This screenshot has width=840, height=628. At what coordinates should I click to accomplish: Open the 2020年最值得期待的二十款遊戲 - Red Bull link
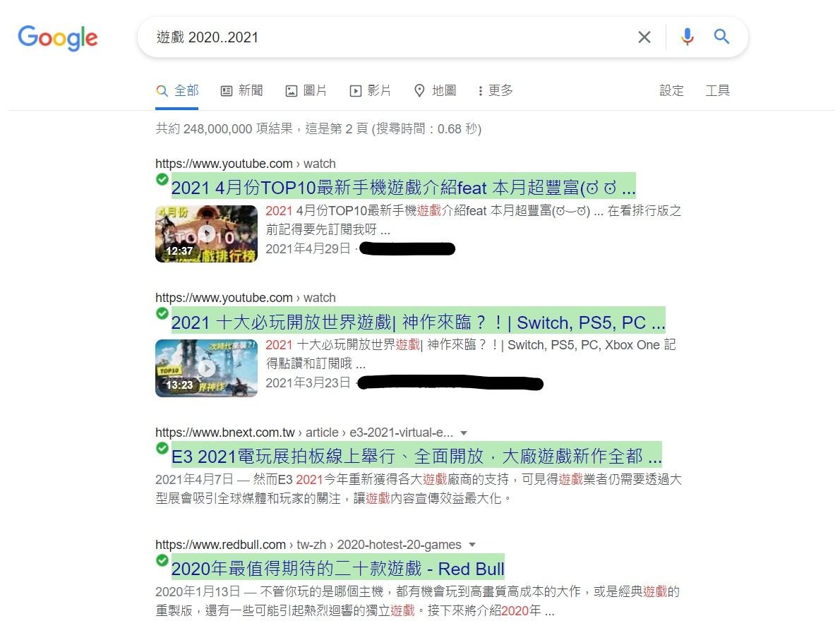coord(338,569)
